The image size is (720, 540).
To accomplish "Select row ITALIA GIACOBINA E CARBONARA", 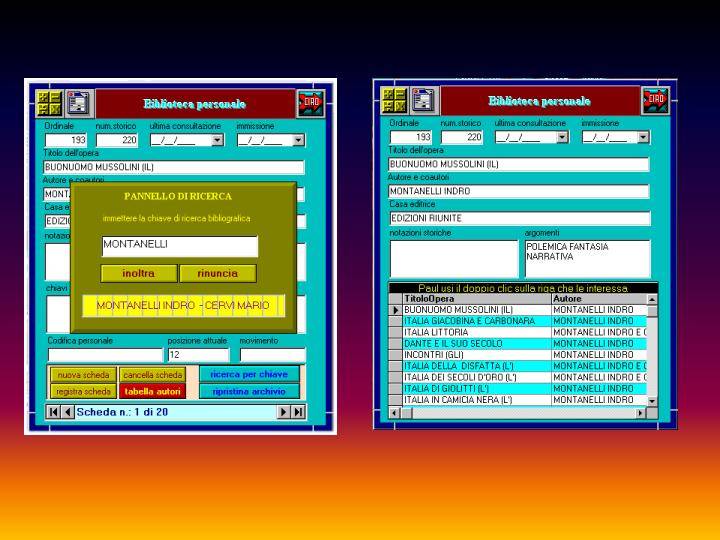I will pos(524,321).
